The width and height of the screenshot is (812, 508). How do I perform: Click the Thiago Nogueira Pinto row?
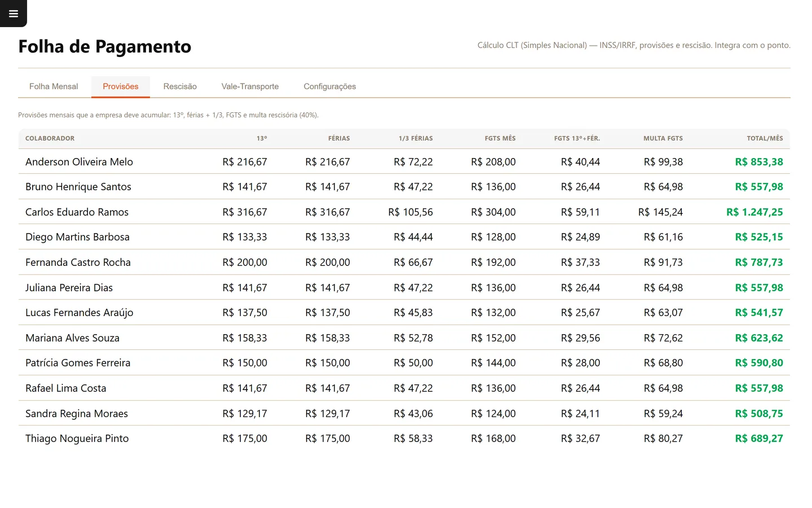[x=404, y=439]
